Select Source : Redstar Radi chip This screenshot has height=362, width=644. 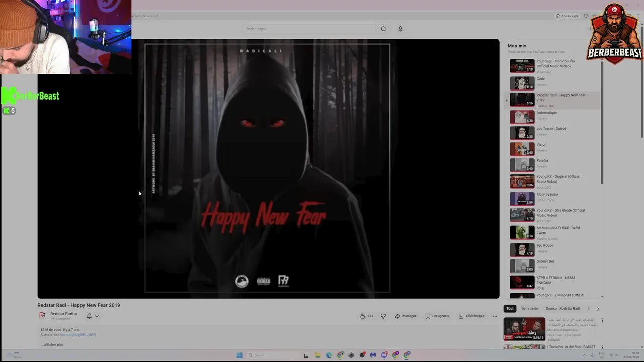(562, 309)
